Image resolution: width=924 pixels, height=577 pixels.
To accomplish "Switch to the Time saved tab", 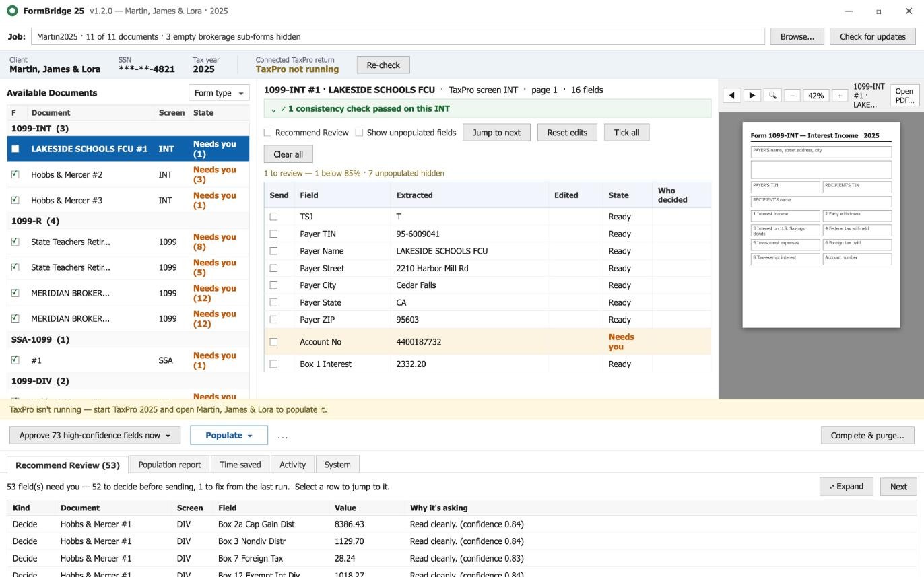I will [240, 465].
